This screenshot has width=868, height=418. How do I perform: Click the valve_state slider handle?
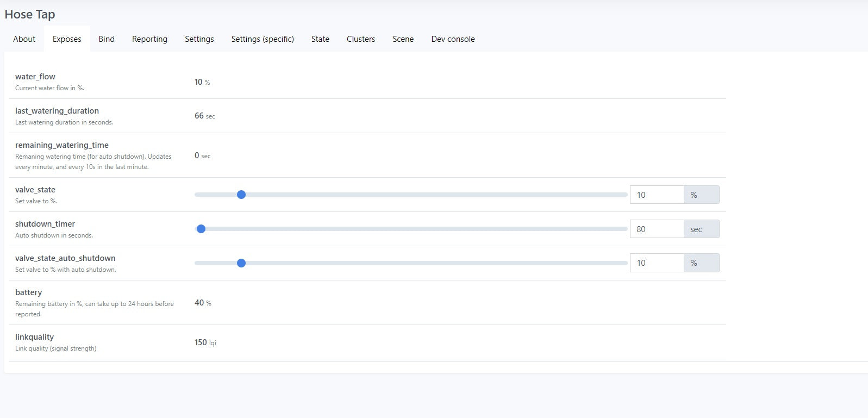241,195
